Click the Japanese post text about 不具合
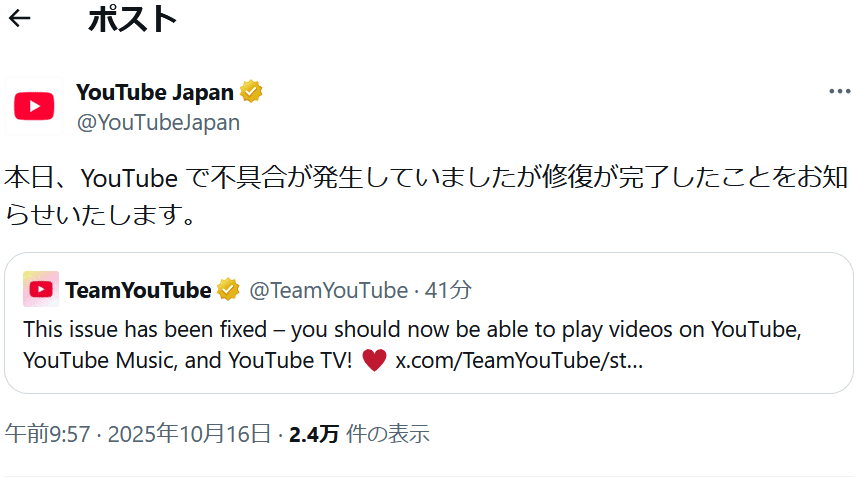The height and width of the screenshot is (484, 862). (x=425, y=180)
